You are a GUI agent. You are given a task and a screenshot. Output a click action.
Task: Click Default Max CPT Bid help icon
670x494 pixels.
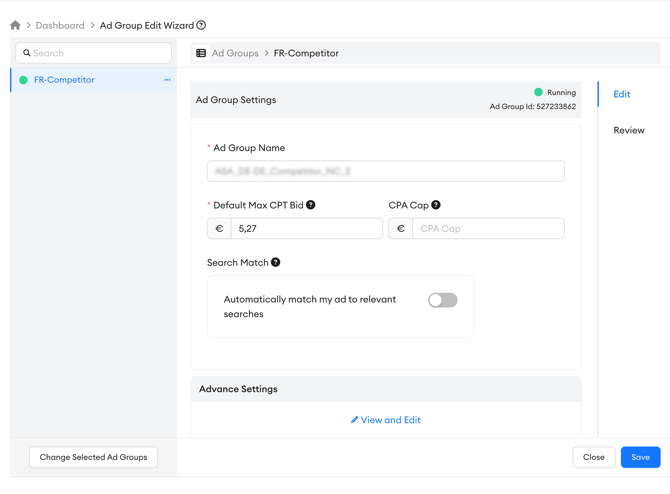[311, 205]
